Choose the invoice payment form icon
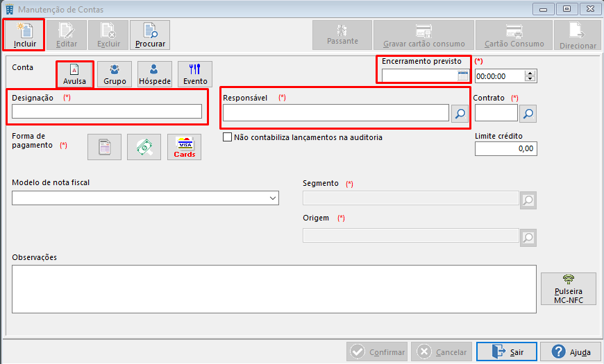The width and height of the screenshot is (604, 364). pos(104,147)
